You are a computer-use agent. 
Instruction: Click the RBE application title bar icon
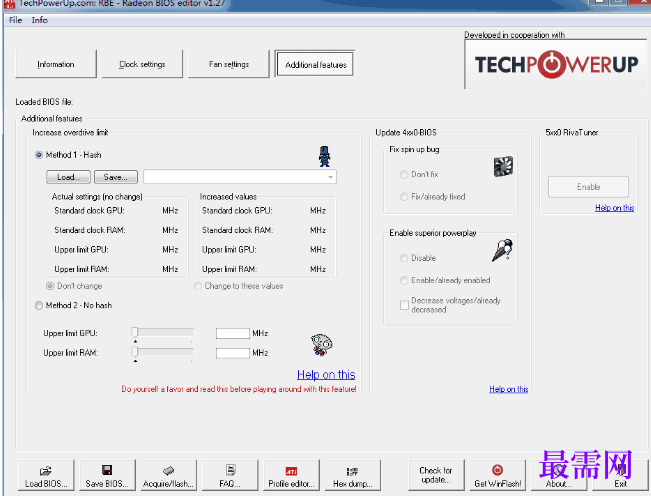(x=9, y=4)
